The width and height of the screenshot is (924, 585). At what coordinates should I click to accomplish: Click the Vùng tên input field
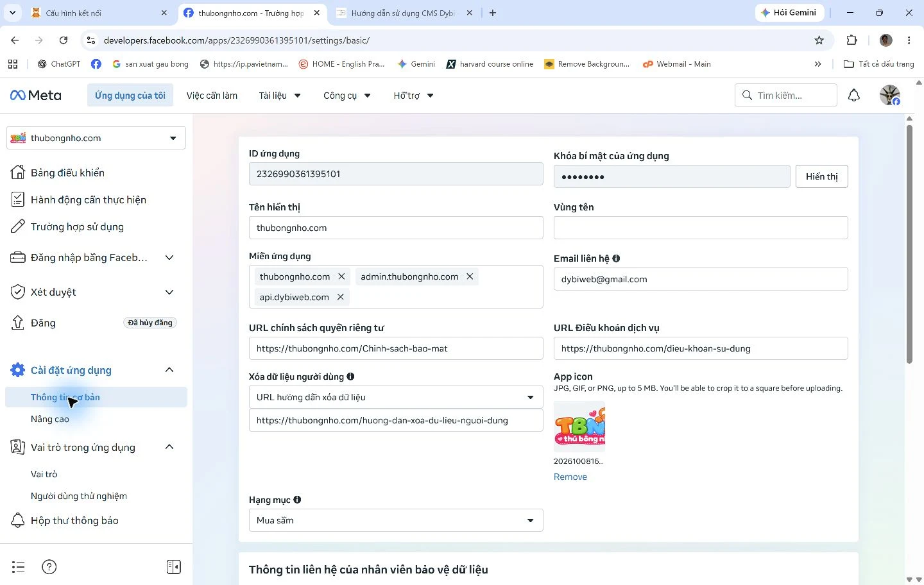(701, 228)
